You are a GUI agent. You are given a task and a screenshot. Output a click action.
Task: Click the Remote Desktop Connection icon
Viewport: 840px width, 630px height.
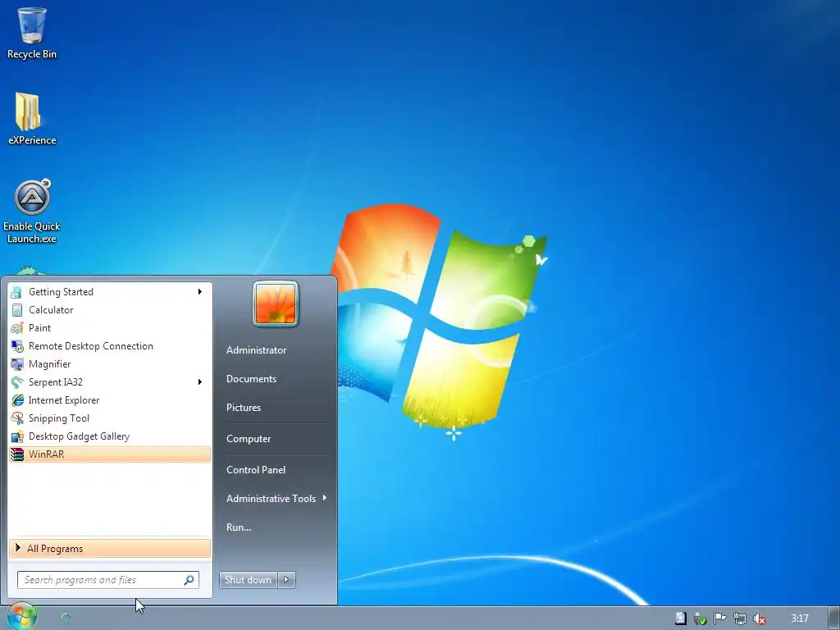[17, 346]
